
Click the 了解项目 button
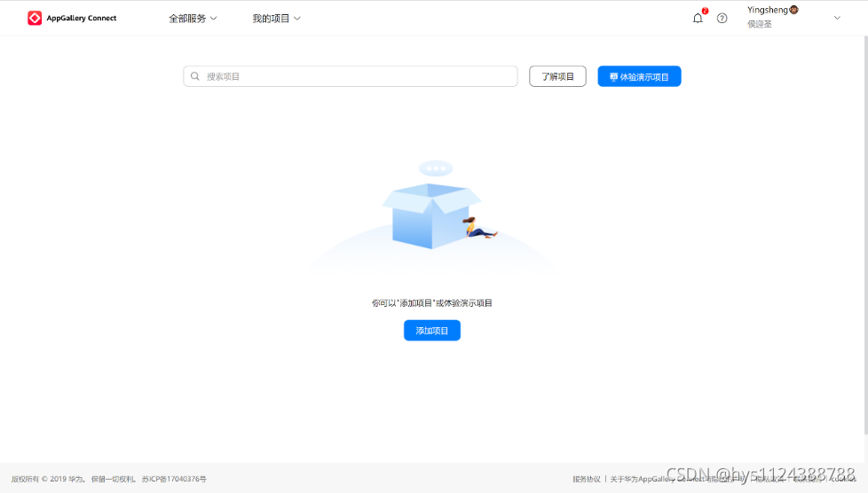pos(557,76)
